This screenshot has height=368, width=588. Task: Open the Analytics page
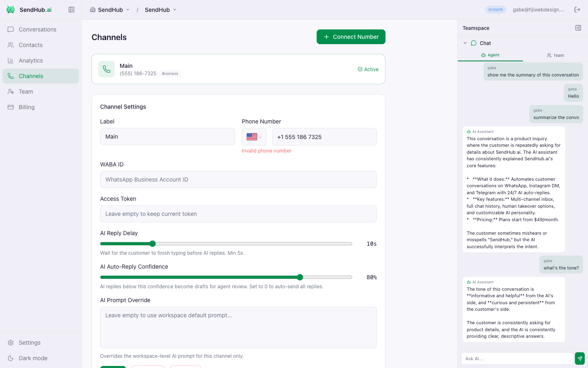coord(41,61)
